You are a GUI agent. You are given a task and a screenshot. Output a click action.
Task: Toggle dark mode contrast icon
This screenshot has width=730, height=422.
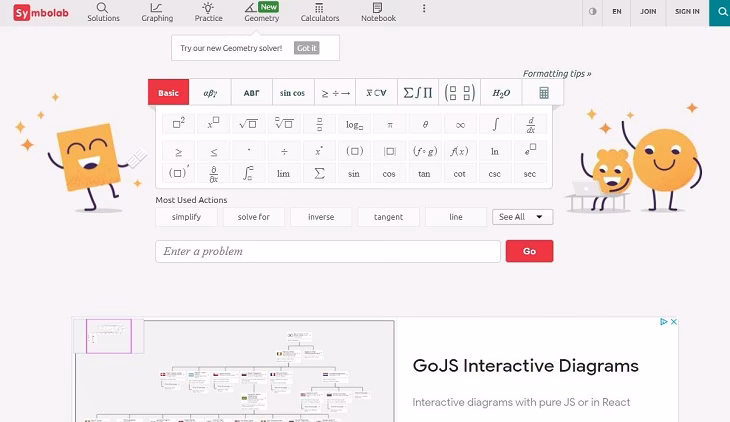tap(592, 12)
